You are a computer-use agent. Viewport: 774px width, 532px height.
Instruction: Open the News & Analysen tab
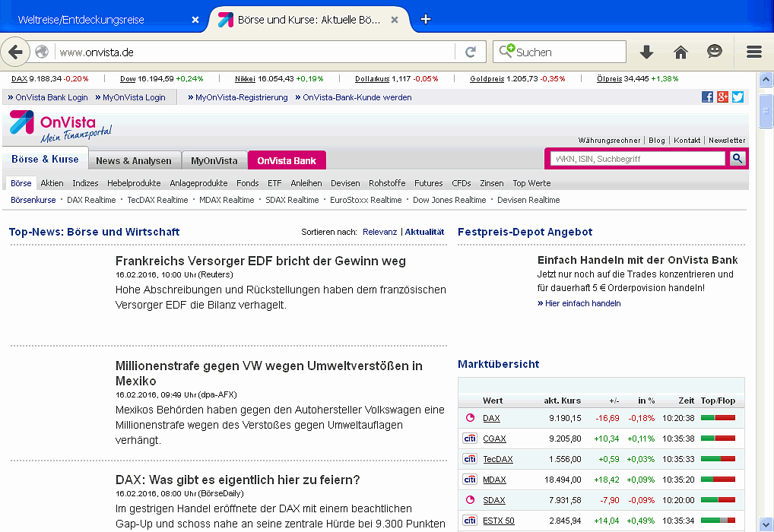pyautogui.click(x=133, y=160)
